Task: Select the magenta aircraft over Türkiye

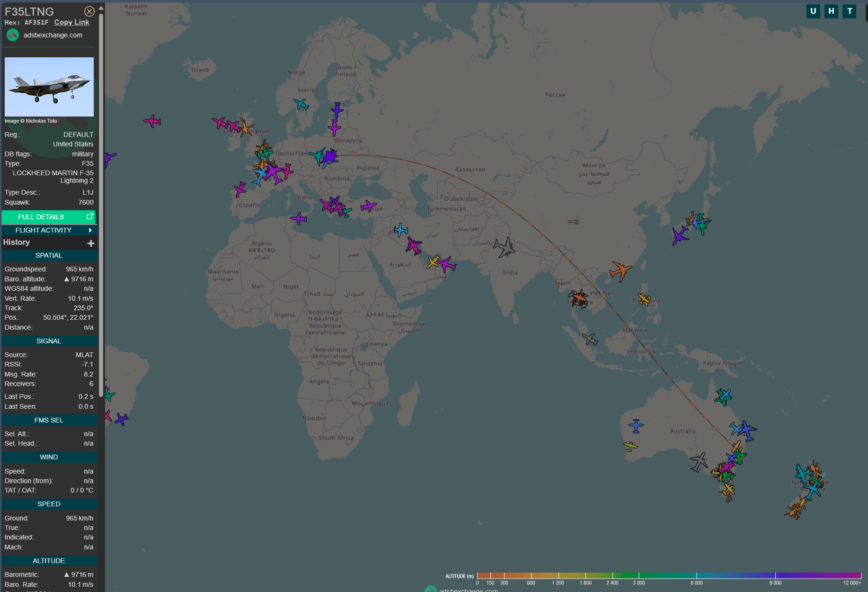Action: tap(368, 206)
